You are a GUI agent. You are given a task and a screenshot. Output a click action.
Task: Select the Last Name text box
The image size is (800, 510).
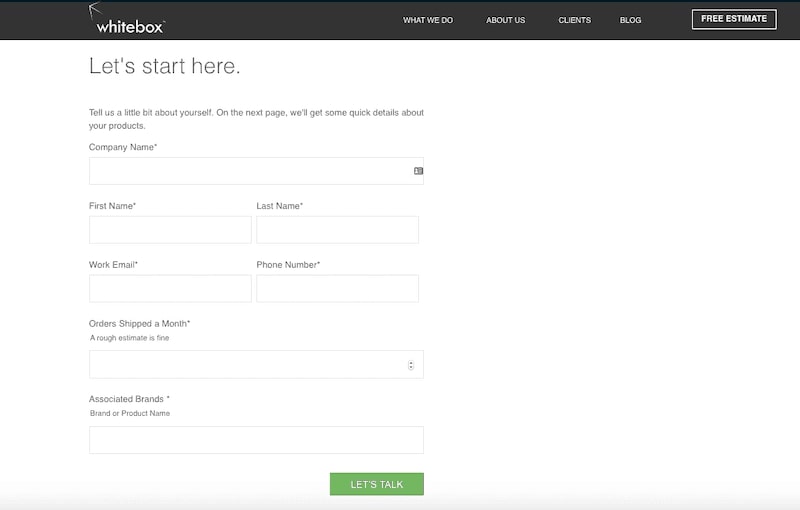[x=337, y=230]
